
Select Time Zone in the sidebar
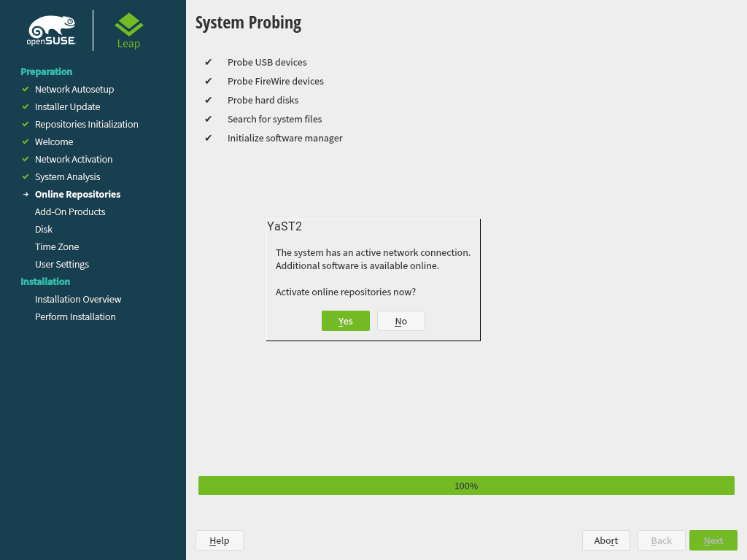(x=57, y=246)
